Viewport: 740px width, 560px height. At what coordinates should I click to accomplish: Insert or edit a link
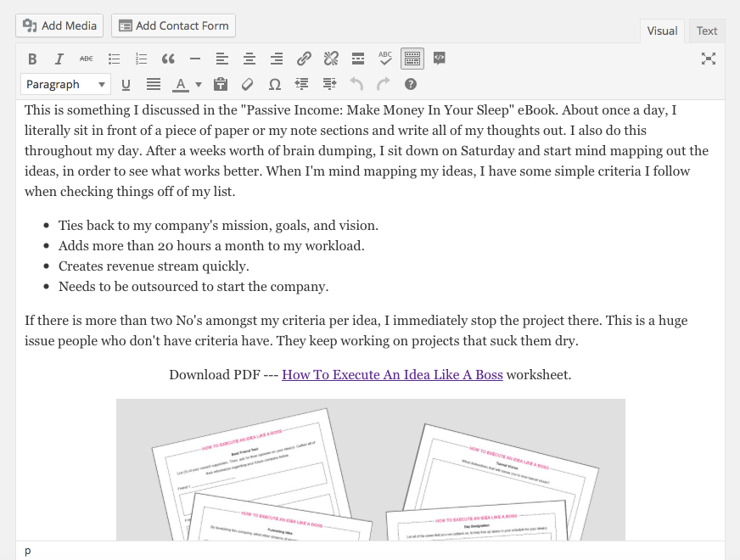pyautogui.click(x=304, y=59)
